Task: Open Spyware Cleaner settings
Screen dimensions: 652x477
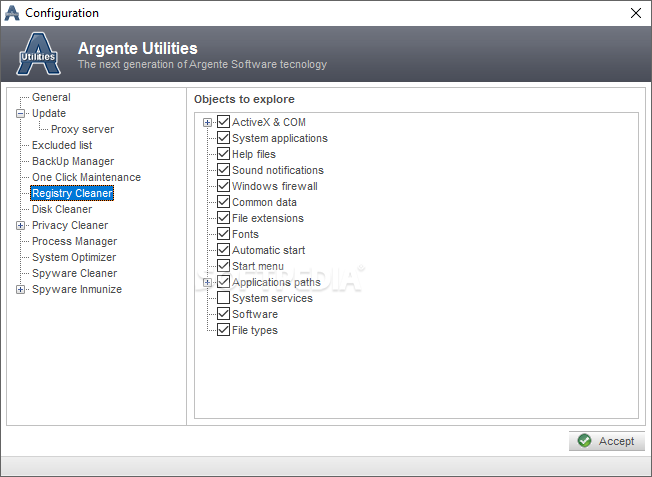Action: [74, 273]
